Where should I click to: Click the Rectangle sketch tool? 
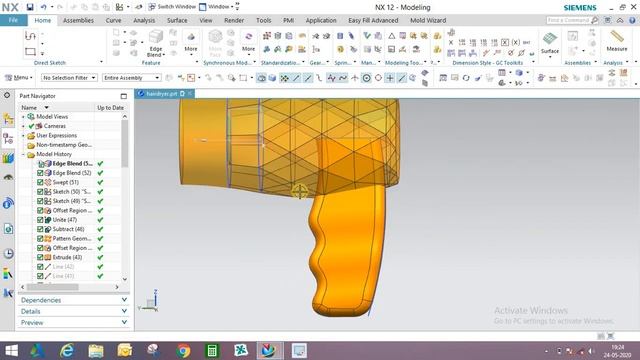[30, 52]
